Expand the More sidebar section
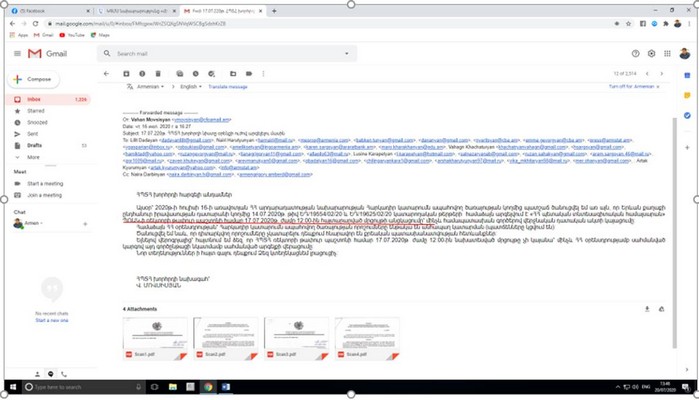Viewport: 699px width, 400px height. coord(33,157)
